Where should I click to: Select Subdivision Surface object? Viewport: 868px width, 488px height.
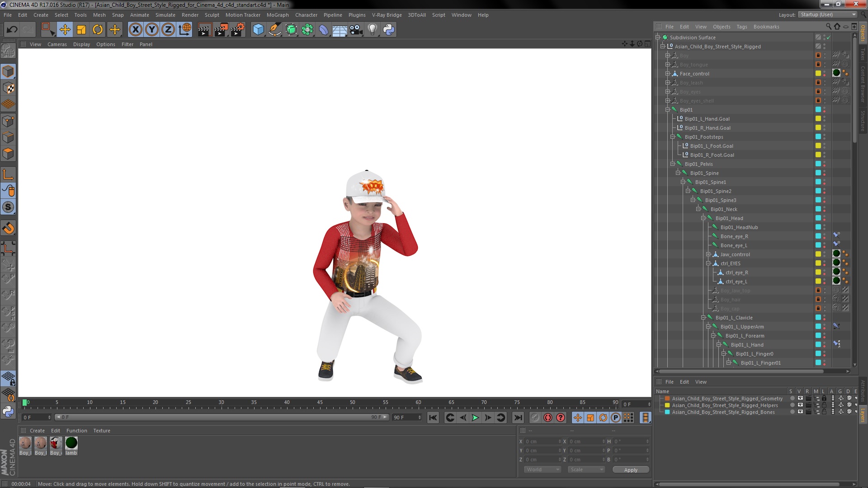(692, 38)
